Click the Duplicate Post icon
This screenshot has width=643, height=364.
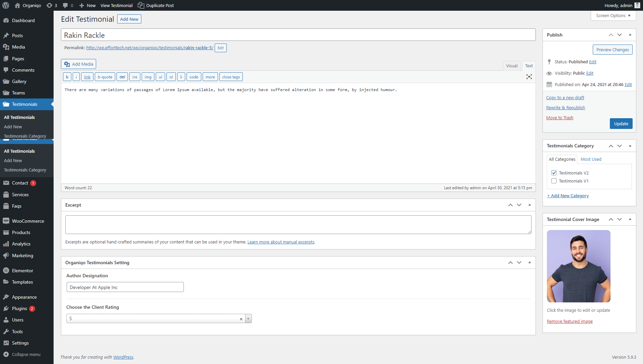tap(141, 5)
